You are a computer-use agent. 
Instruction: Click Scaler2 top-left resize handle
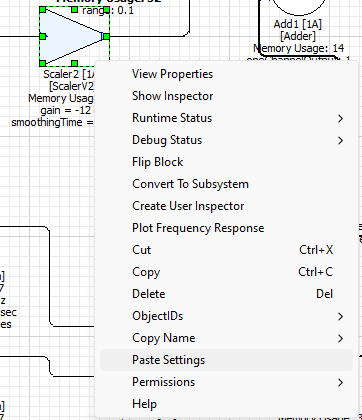[x=43, y=10]
